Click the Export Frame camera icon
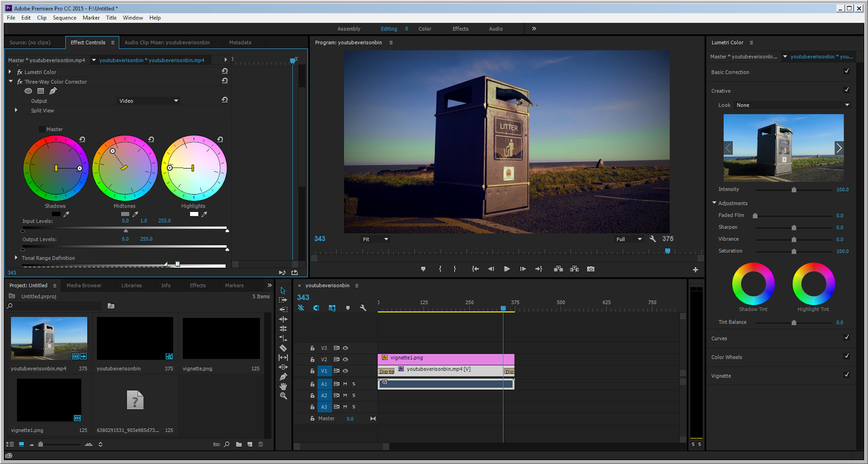Viewport: 868px width, 464px height. click(591, 269)
